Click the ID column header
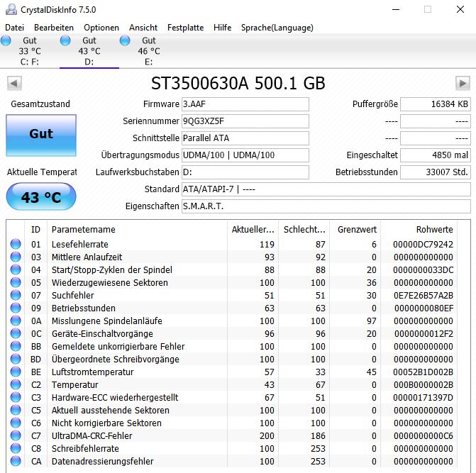476x473 pixels. tap(35, 229)
